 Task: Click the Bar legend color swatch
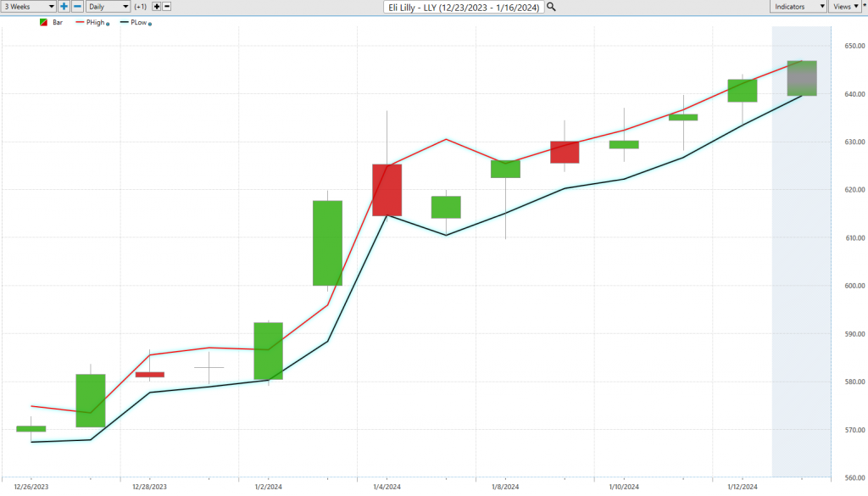[x=44, y=23]
